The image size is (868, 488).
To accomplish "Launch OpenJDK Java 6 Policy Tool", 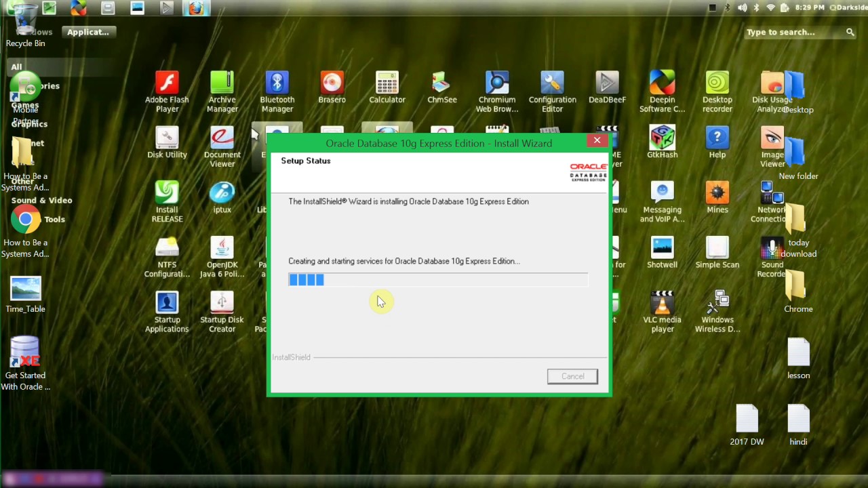I will [x=222, y=247].
